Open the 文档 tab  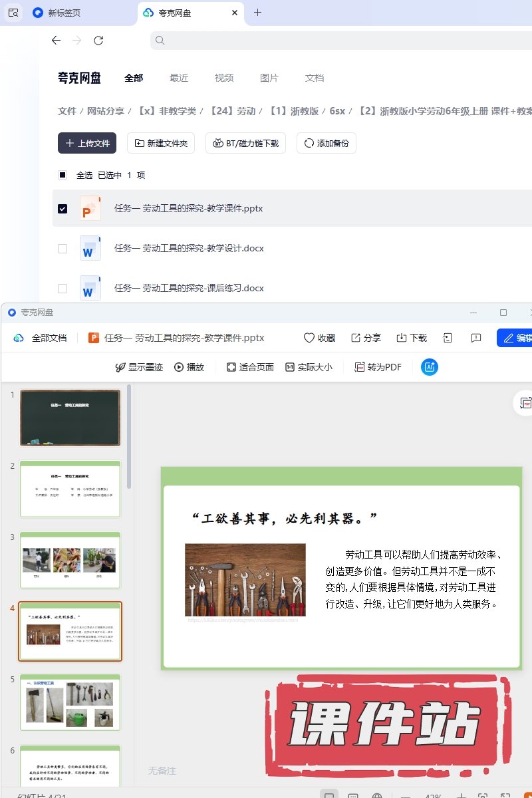pos(315,78)
